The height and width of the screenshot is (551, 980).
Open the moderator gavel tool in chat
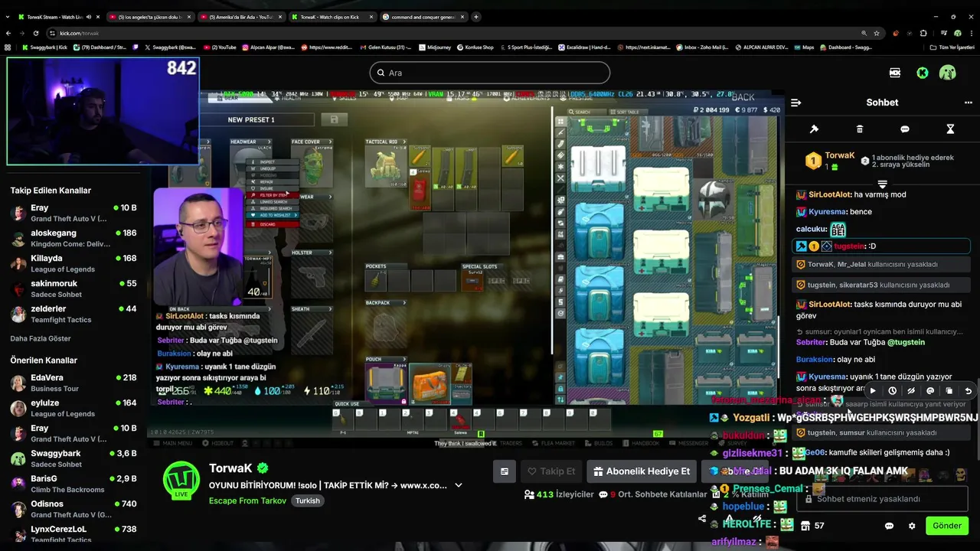815,129
